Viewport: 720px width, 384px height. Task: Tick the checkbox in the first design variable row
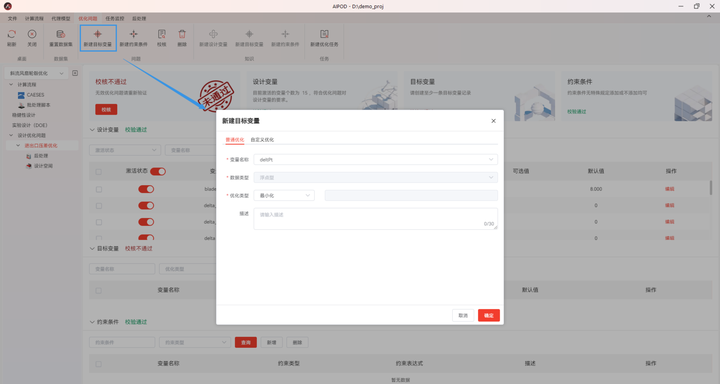coord(99,189)
